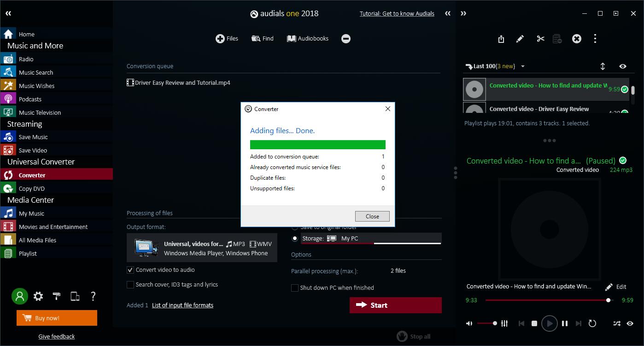Click Close button in Converter dialog

[372, 216]
